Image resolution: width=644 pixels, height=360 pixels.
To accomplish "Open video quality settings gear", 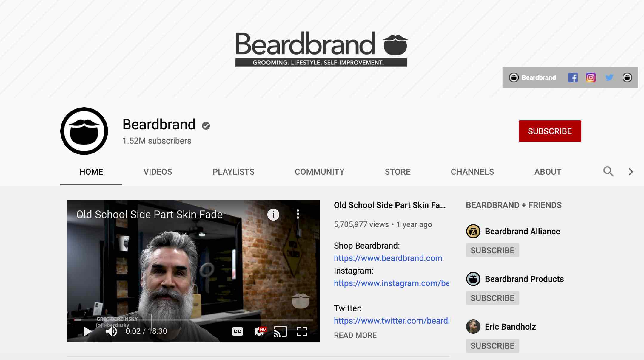I will click(259, 331).
